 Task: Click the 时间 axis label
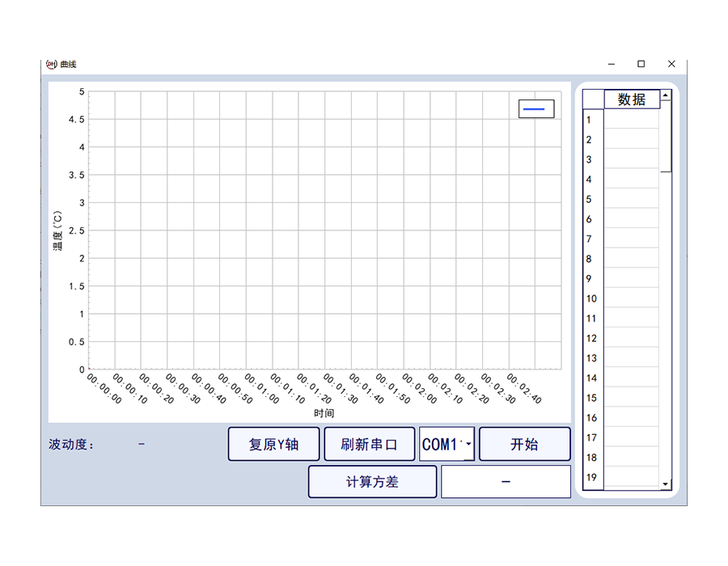(x=326, y=412)
